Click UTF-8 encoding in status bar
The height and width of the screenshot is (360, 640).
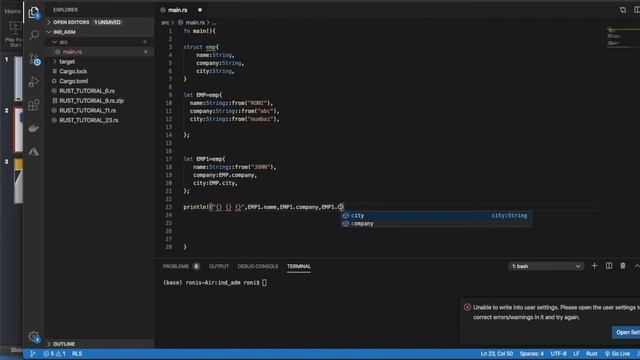pyautogui.click(x=558, y=353)
